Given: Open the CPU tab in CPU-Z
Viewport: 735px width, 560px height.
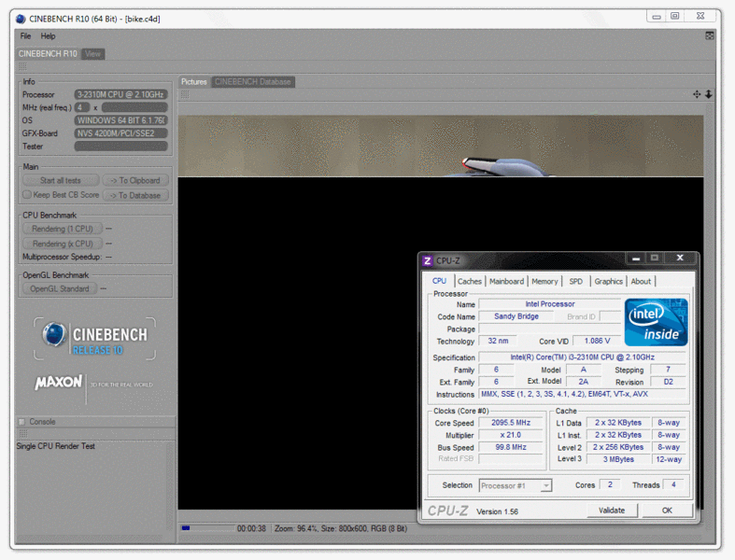Looking at the screenshot, I should pos(439,281).
